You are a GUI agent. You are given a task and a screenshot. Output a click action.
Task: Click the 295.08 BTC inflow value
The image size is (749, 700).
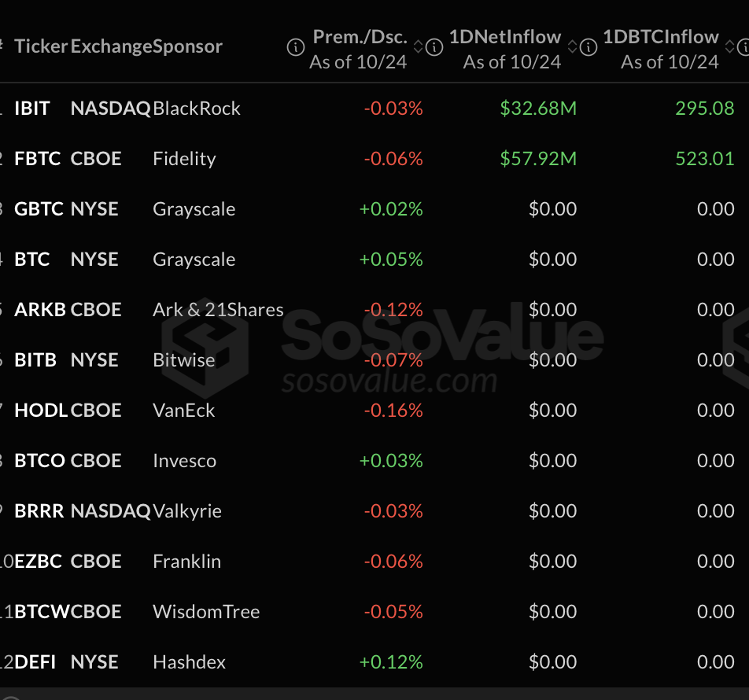click(x=705, y=109)
